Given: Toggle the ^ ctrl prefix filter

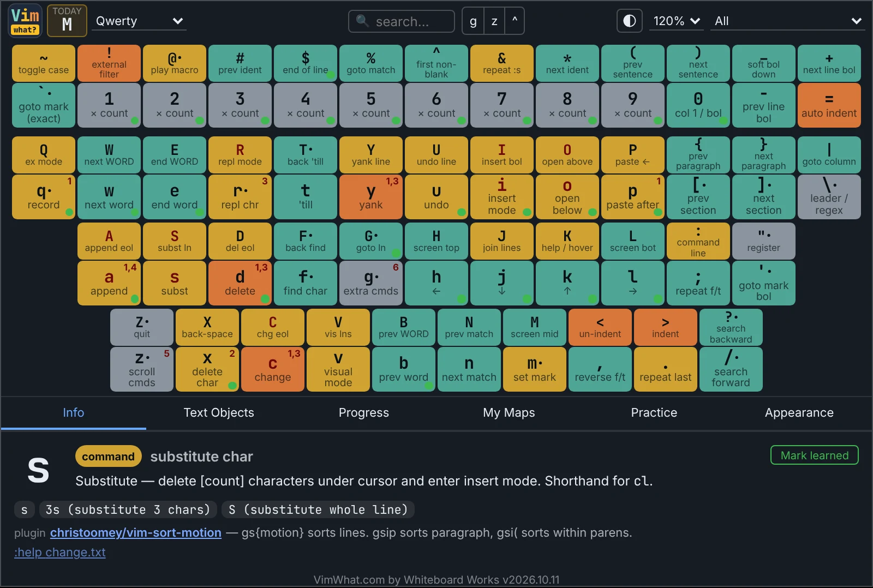Looking at the screenshot, I should point(515,21).
